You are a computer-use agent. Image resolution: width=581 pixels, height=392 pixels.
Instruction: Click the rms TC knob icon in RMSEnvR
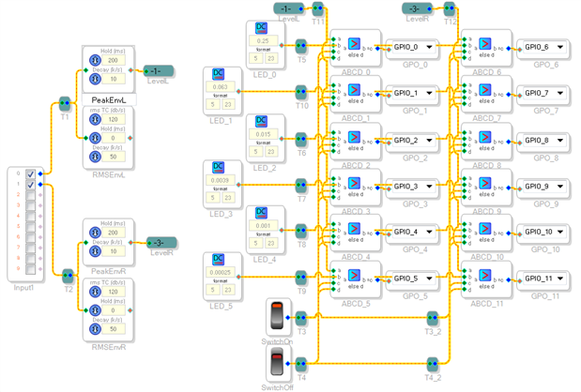pyautogui.click(x=95, y=292)
